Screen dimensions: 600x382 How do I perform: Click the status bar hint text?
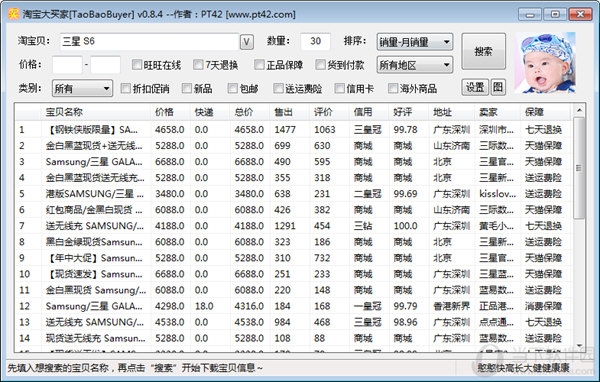[135, 368]
